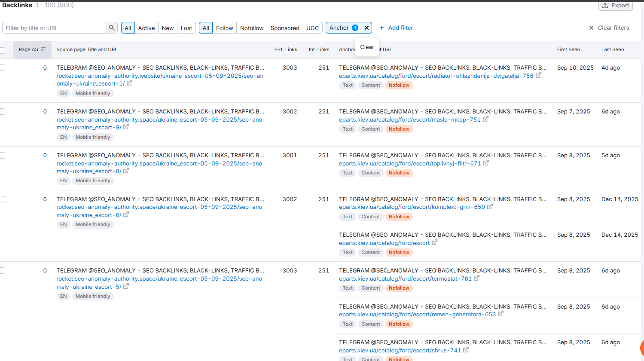Screen dimensions: 644x361
Task: Select the ukraine_escort-6 row checkbox
Action: 2,199
